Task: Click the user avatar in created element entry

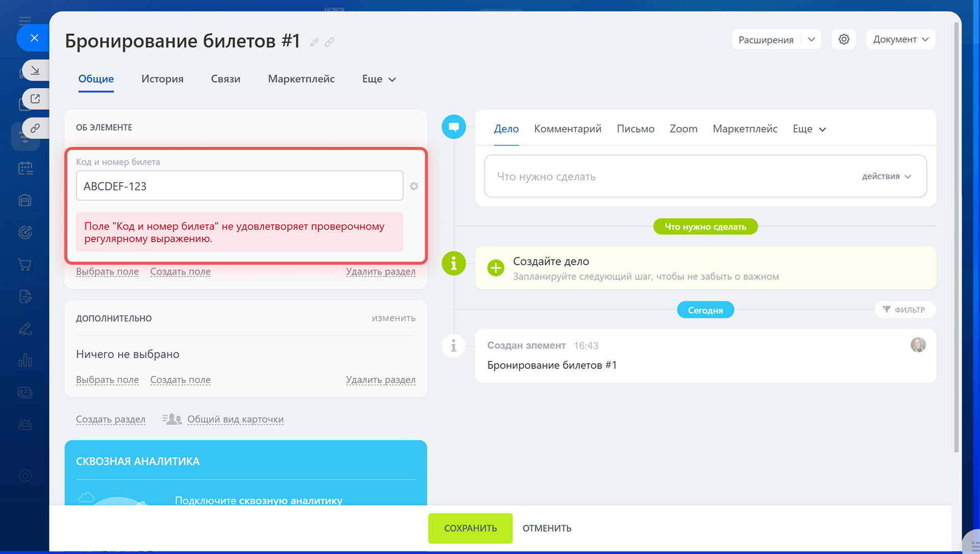Action: (x=918, y=345)
